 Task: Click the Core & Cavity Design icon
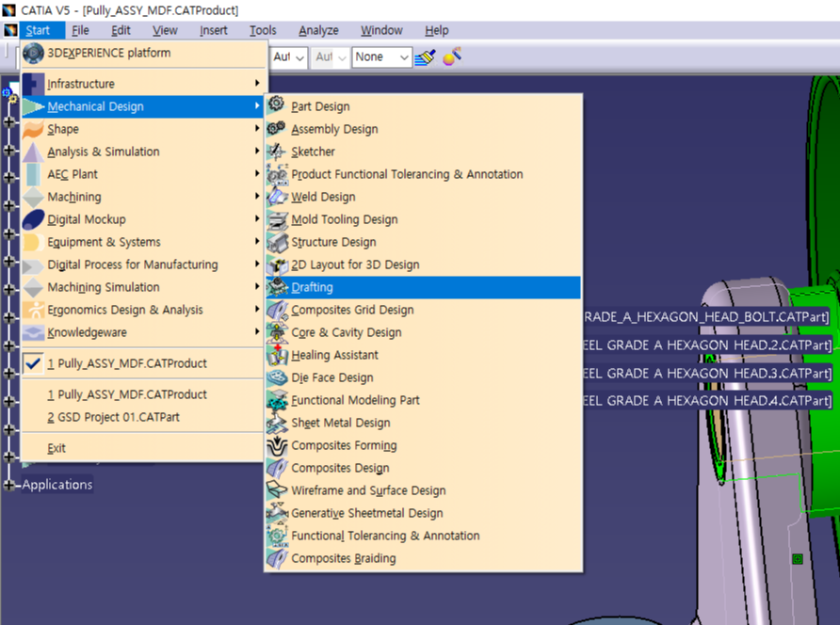click(x=277, y=332)
